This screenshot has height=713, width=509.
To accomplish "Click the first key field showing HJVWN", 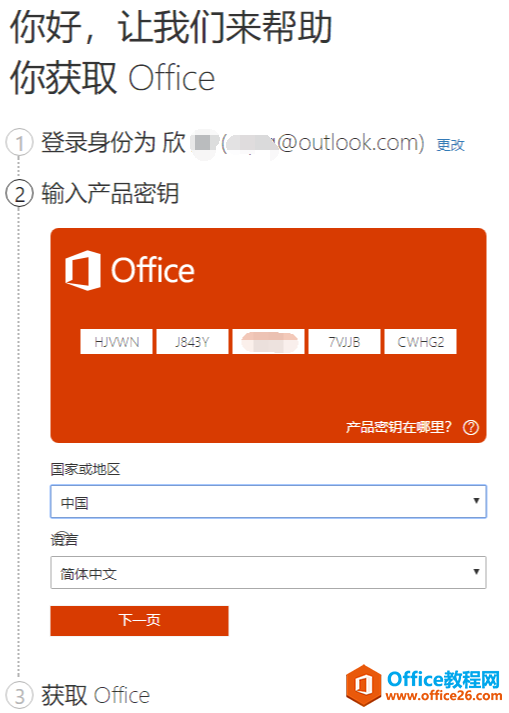I will 116,341.
